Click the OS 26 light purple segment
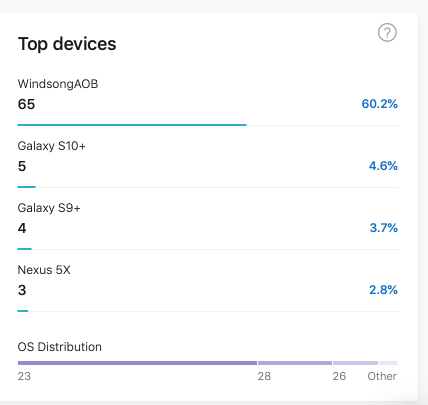428x405 pixels. point(355,363)
